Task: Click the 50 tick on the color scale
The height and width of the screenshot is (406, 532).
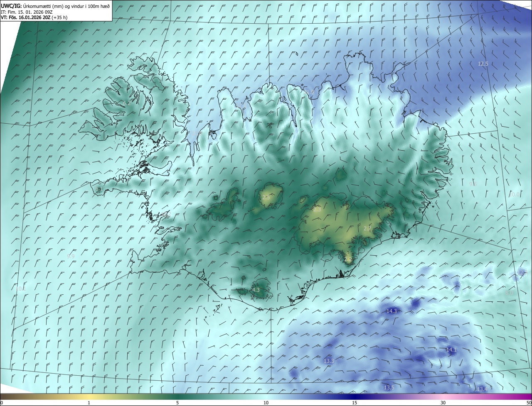Action: (529, 403)
